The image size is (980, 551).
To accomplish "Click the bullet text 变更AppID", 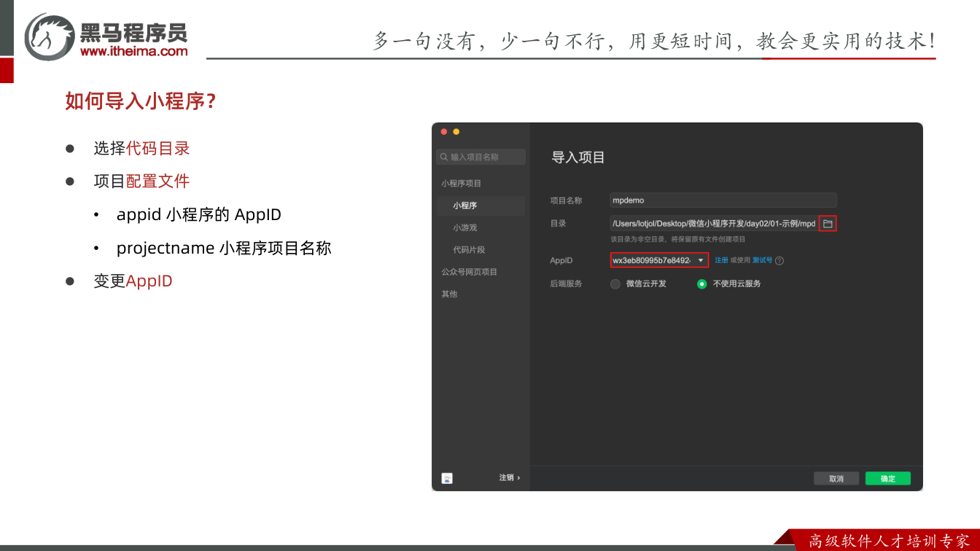I will pos(133,281).
